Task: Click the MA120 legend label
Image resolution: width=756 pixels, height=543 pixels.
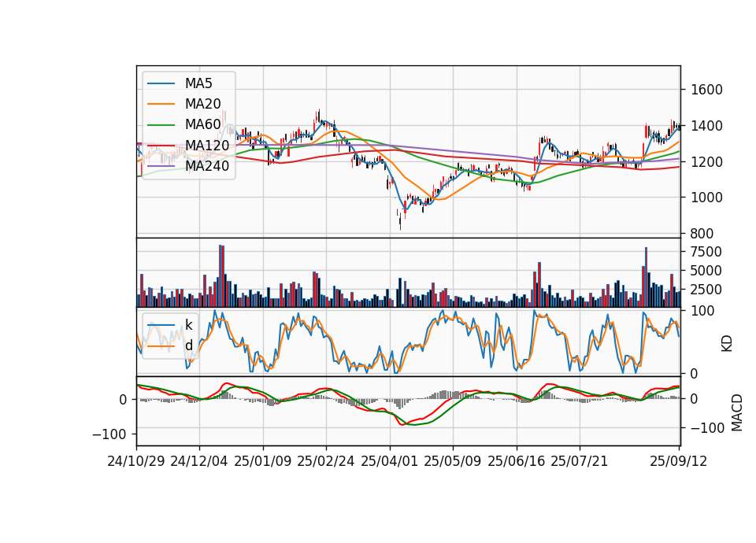Action: (207, 145)
